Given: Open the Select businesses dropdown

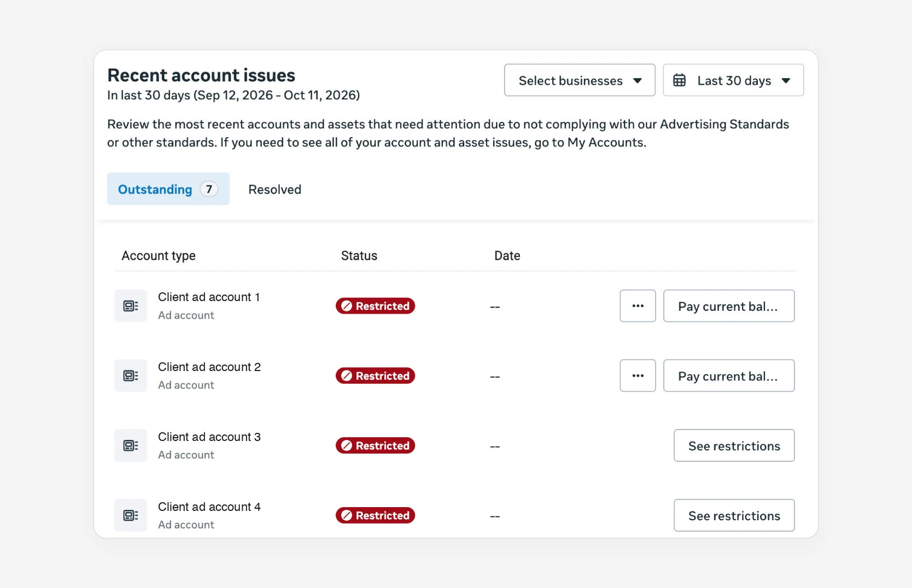Looking at the screenshot, I should point(580,80).
